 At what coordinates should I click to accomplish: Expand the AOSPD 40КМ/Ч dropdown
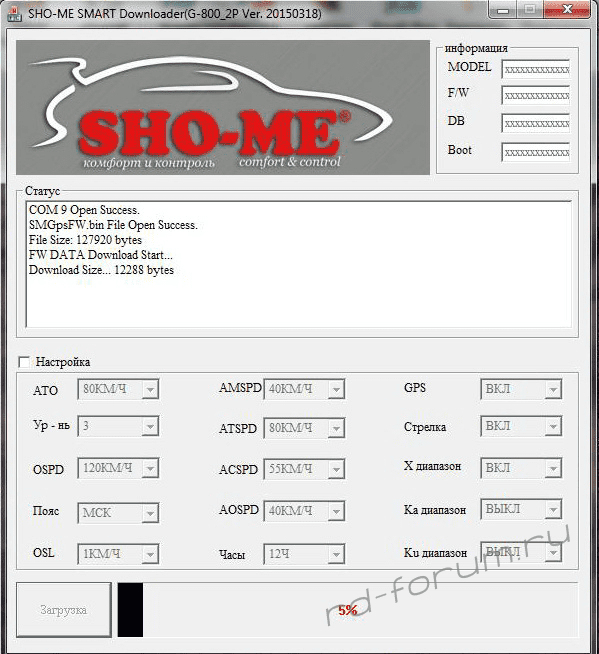click(304, 511)
